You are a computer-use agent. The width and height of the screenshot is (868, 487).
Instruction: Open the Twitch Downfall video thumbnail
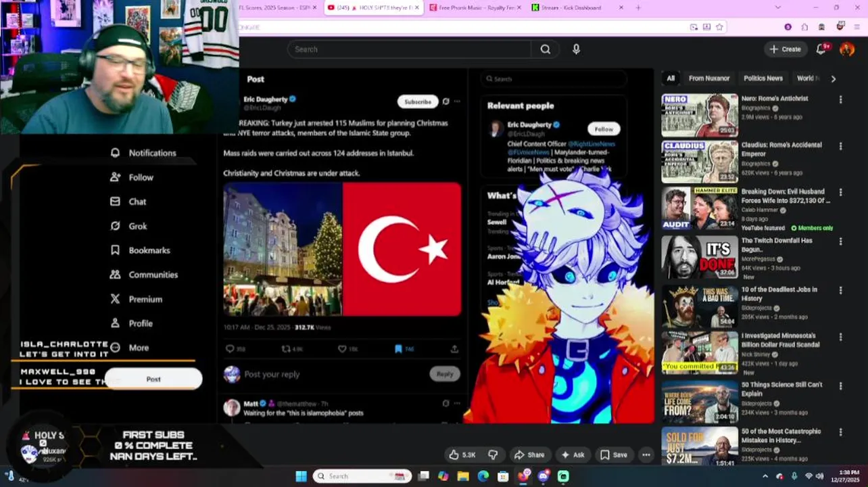pos(700,257)
